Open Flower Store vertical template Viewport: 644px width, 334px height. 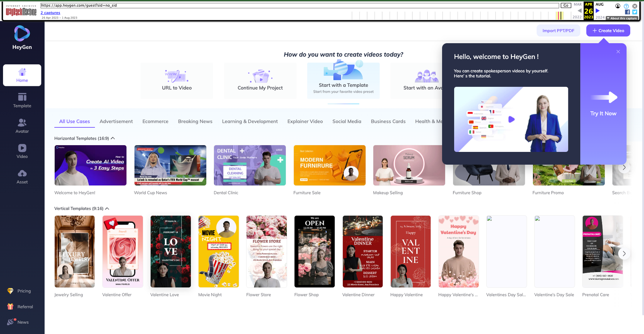point(267,251)
